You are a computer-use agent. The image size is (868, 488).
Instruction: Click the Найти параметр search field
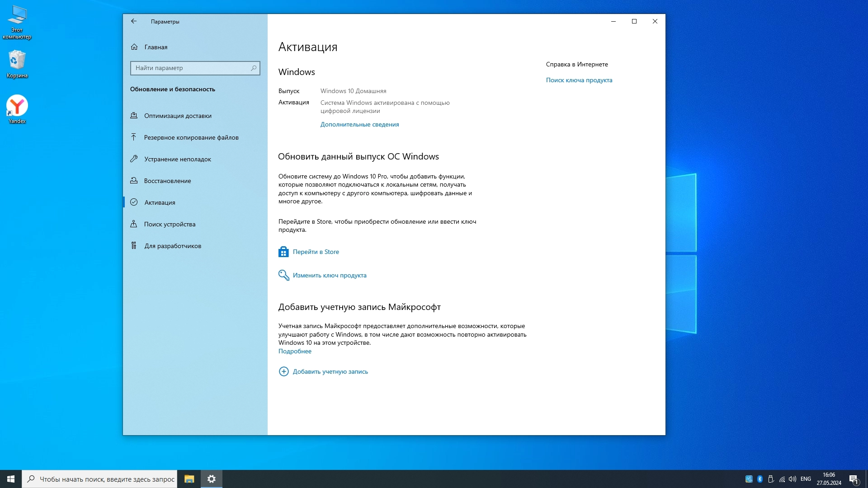[x=190, y=68]
